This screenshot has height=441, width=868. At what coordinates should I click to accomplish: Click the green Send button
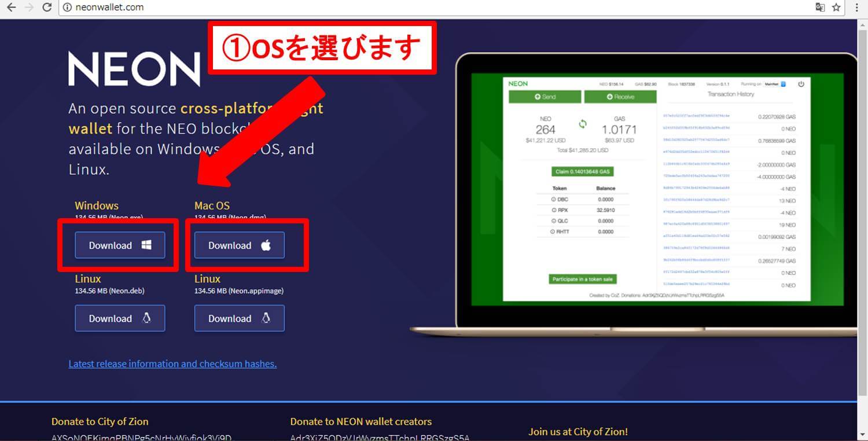pyautogui.click(x=544, y=97)
